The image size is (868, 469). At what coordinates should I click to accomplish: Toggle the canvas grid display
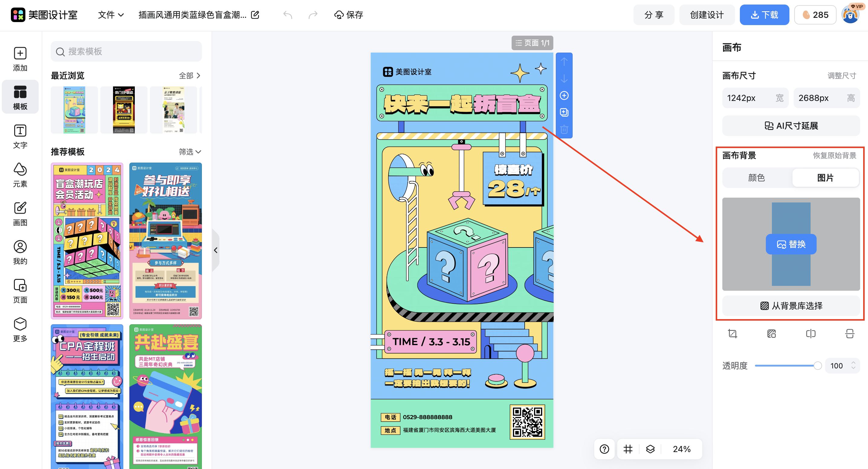(627, 449)
